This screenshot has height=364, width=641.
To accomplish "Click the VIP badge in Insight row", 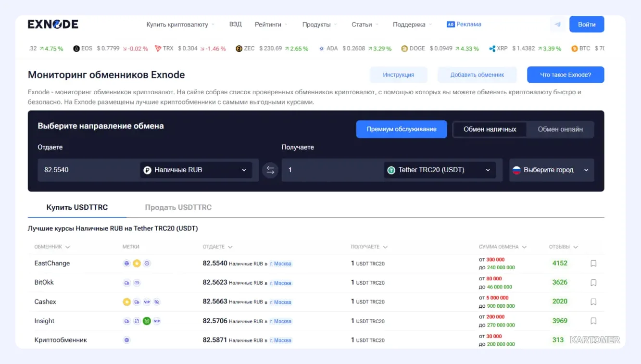I will pos(157,321).
